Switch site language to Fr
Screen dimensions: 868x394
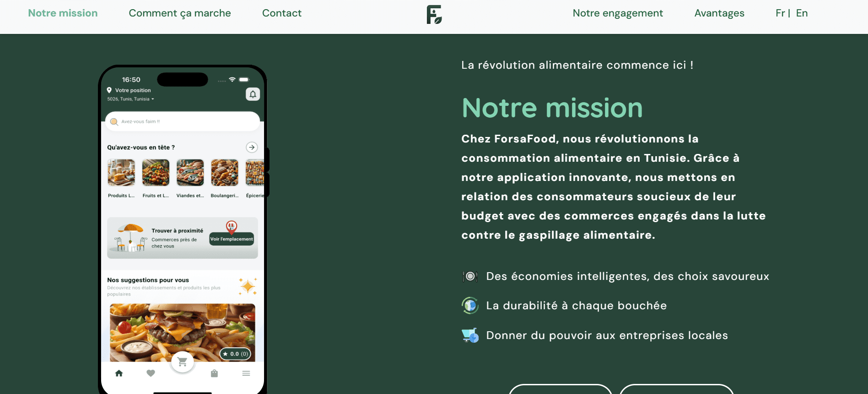click(780, 13)
